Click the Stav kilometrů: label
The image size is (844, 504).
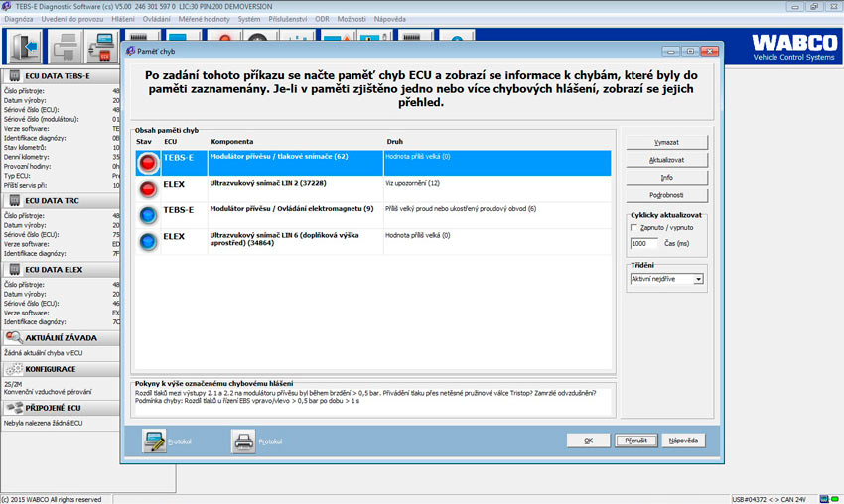point(25,148)
